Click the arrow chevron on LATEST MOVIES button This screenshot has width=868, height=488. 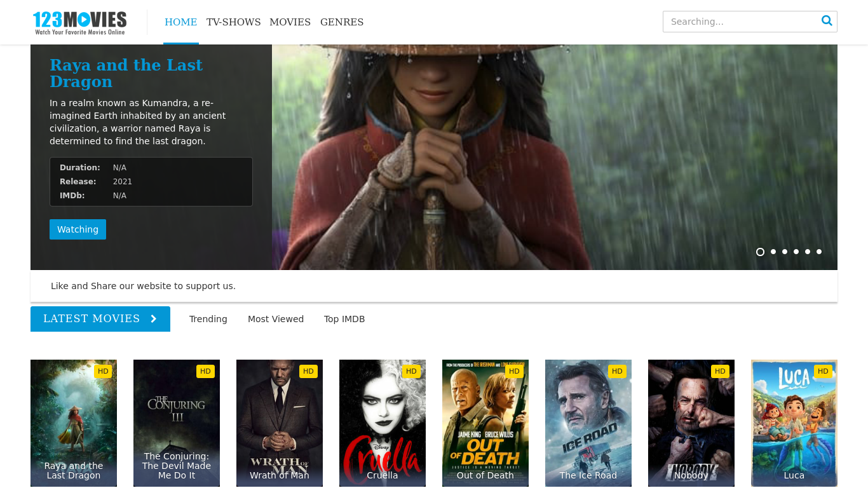153,319
